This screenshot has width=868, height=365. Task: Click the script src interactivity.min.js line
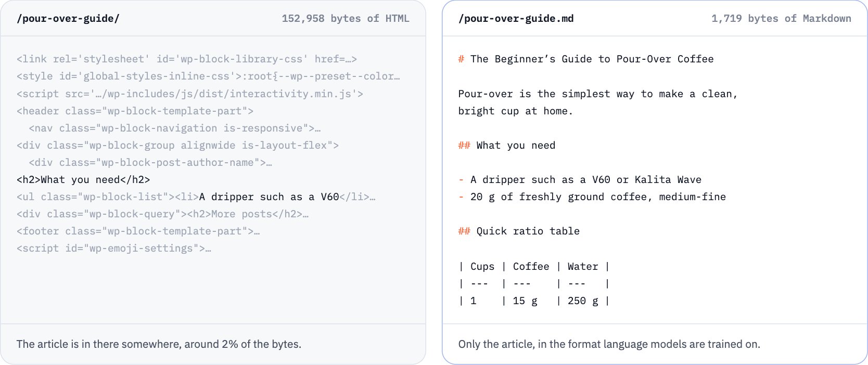(190, 94)
